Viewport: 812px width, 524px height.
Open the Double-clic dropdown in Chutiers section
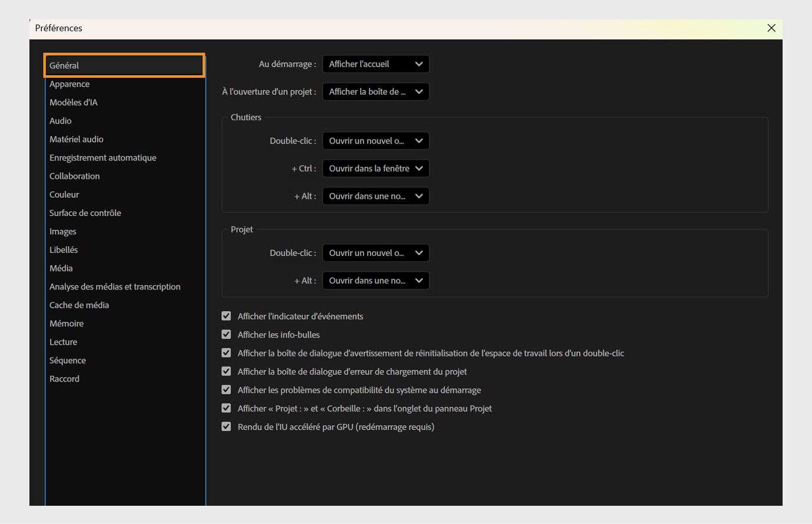coord(375,141)
